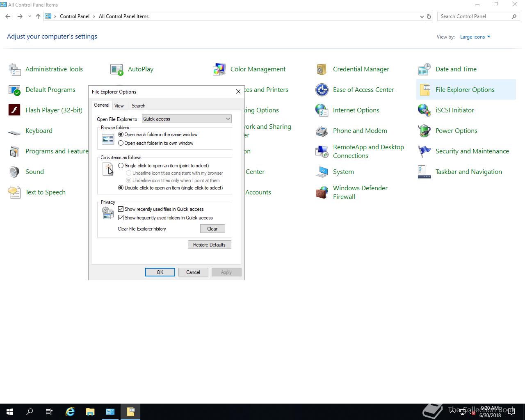Open the Flash Player (32-bit) icon
The width and height of the screenshot is (525, 420).
[x=14, y=110]
